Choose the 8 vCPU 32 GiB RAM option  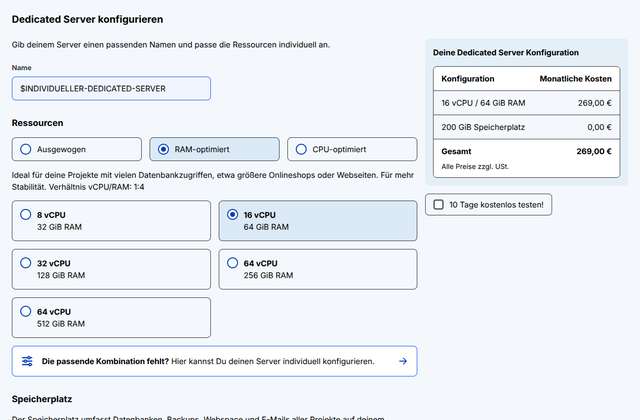click(x=111, y=221)
